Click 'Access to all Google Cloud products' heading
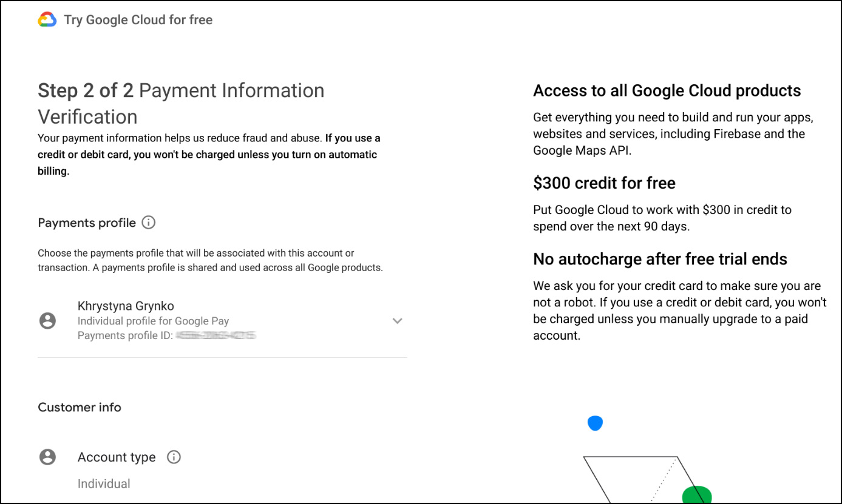The height and width of the screenshot is (504, 842). tap(667, 91)
